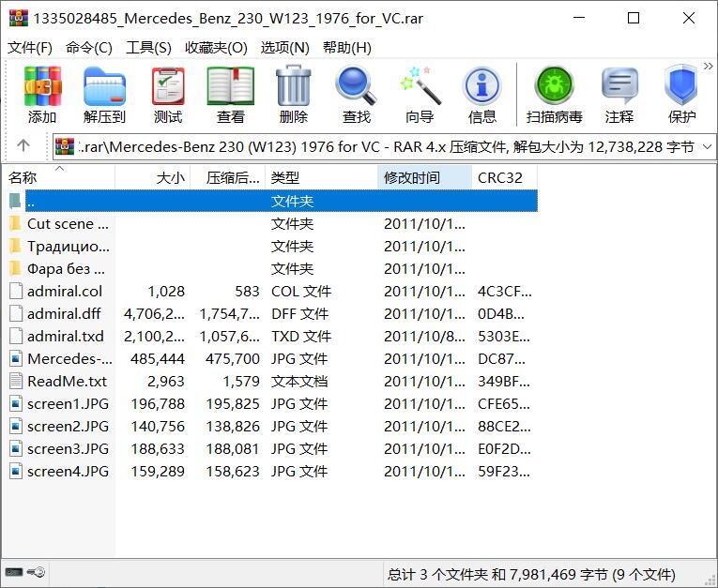Viewport: 718px width, 588px height.
Task: Click the Protect (保护) shield icon
Action: click(681, 95)
